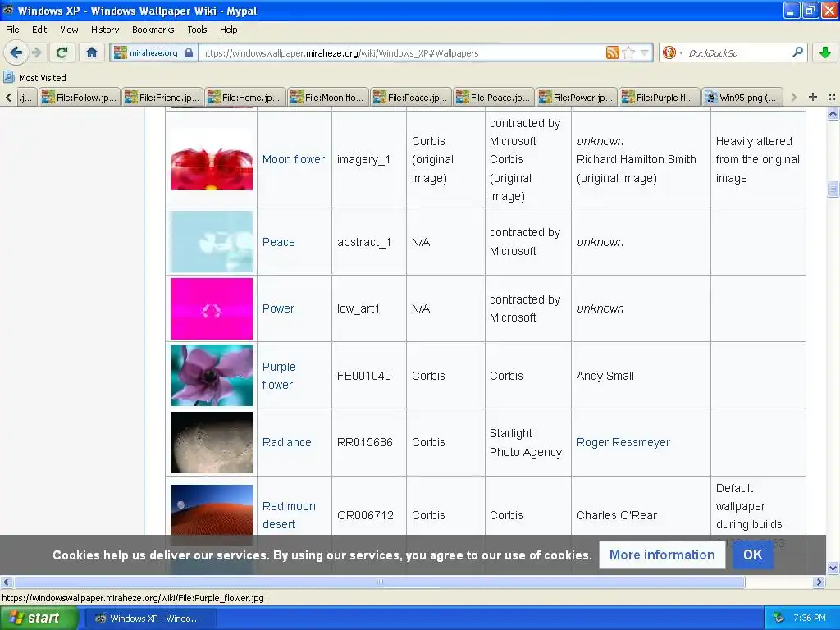Click the Purple flower thumbnail
The width and height of the screenshot is (840, 630).
point(212,375)
